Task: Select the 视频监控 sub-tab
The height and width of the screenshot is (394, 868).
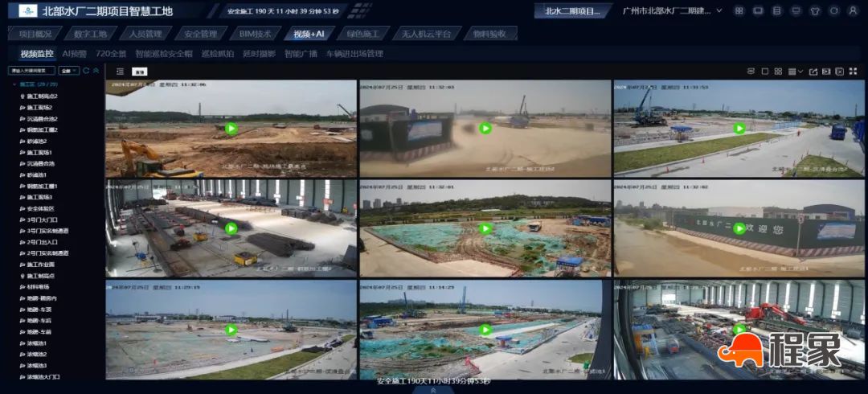Action: point(37,54)
